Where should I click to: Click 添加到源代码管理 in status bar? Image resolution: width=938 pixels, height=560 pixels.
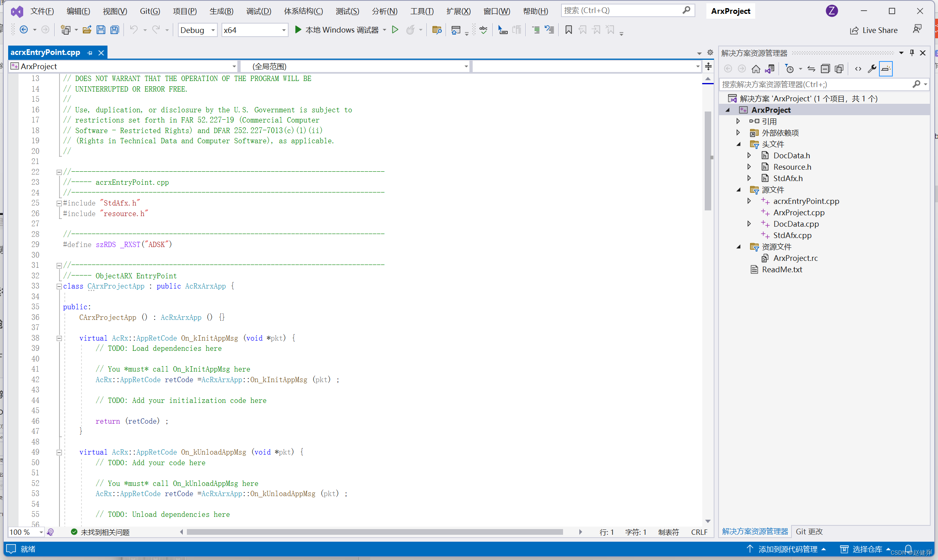tap(787, 549)
